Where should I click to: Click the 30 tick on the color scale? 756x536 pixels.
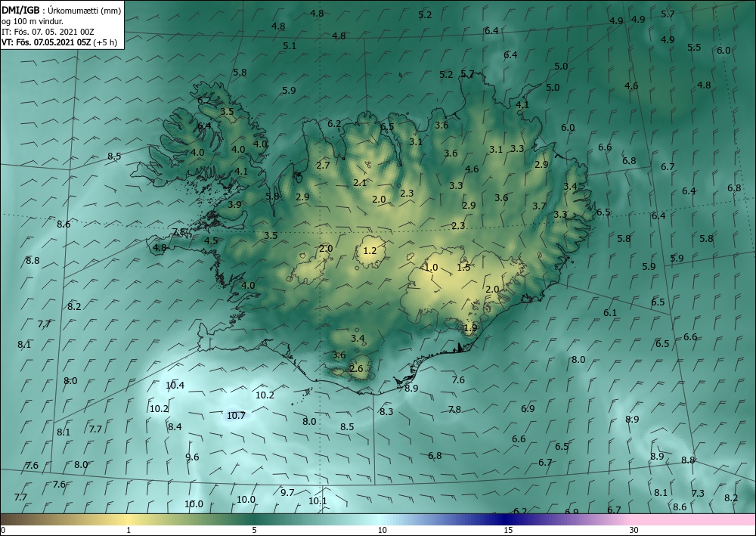point(634,531)
